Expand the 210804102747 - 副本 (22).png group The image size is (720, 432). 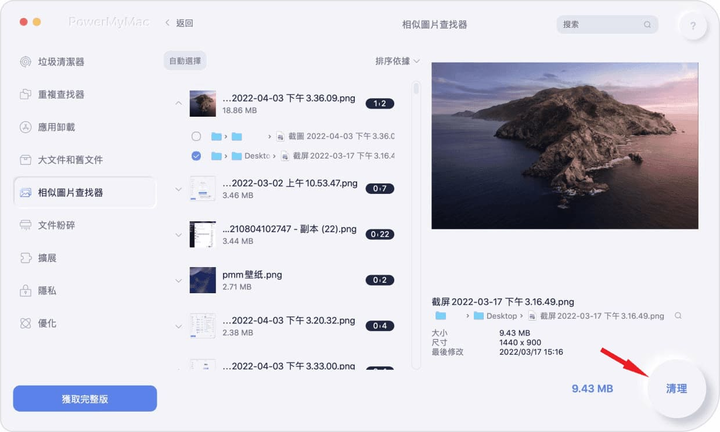(178, 235)
